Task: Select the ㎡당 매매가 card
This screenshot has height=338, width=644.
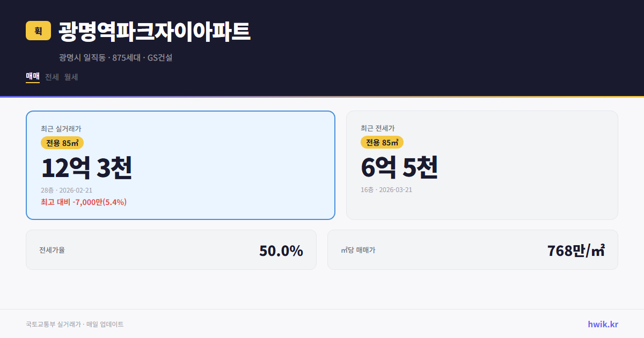Action: tap(472, 249)
